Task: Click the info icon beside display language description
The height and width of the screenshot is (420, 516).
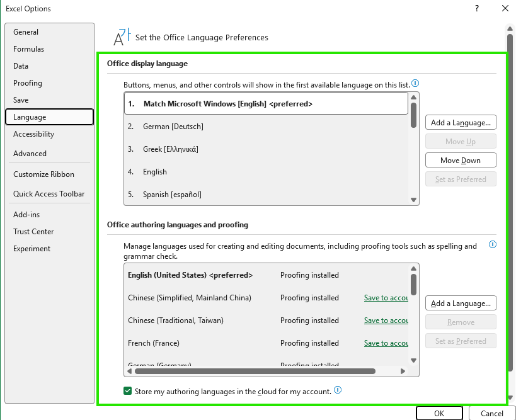Action: 415,84
